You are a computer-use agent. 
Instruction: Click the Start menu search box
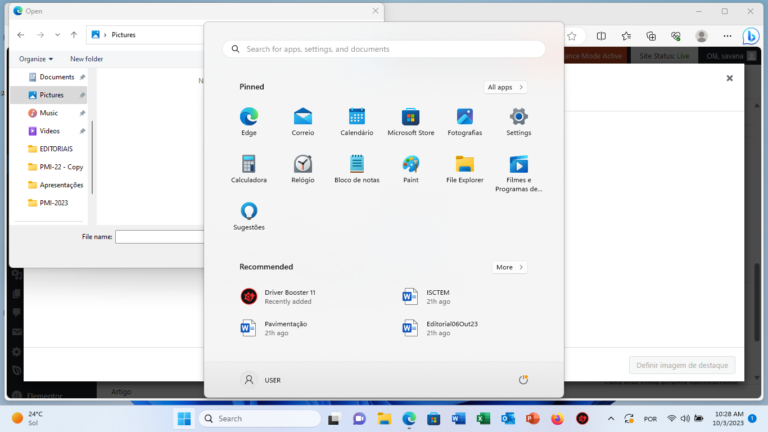pyautogui.click(x=384, y=49)
